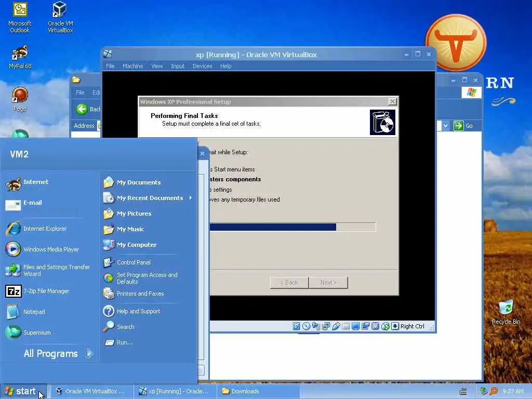This screenshot has width=532, height=399.
Task: Select the Oracle VM VirtualBox desktop shortcut
Action: pos(60,18)
